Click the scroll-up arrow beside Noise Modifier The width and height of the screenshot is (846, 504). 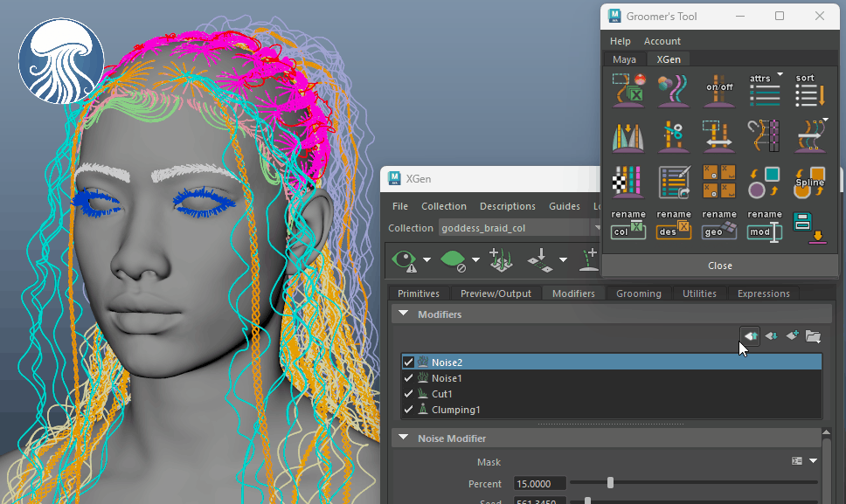(826, 432)
